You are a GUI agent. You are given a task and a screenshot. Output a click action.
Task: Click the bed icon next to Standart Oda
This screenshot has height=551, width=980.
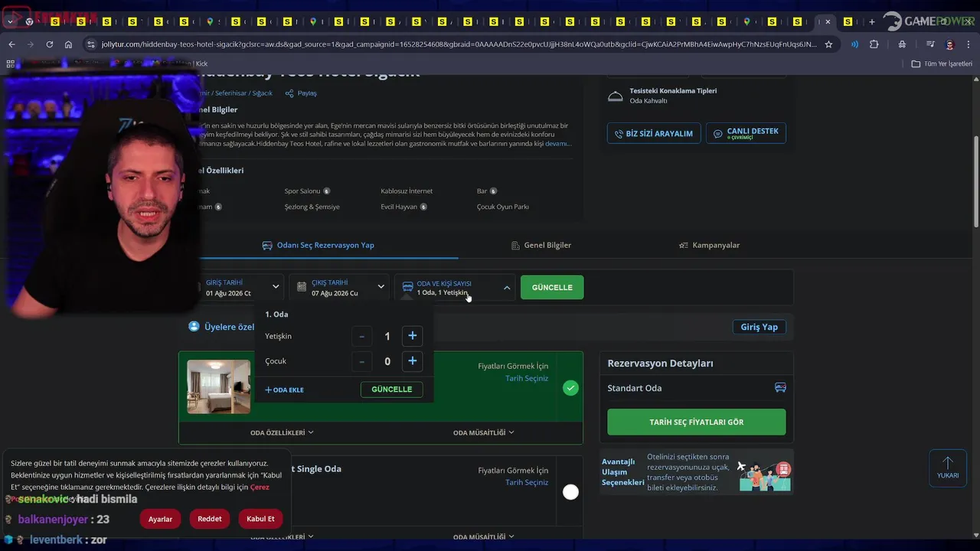pyautogui.click(x=780, y=388)
